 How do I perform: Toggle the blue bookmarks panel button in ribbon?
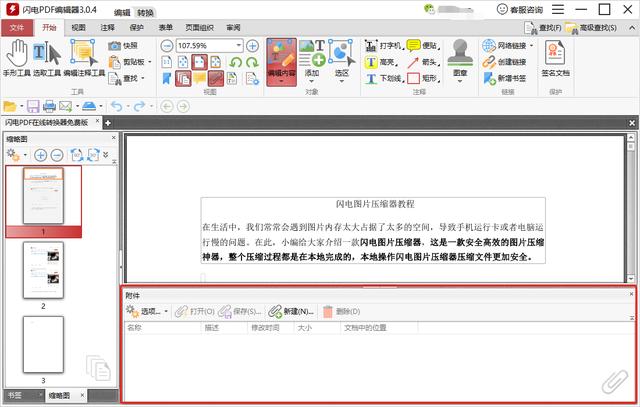[x=167, y=78]
